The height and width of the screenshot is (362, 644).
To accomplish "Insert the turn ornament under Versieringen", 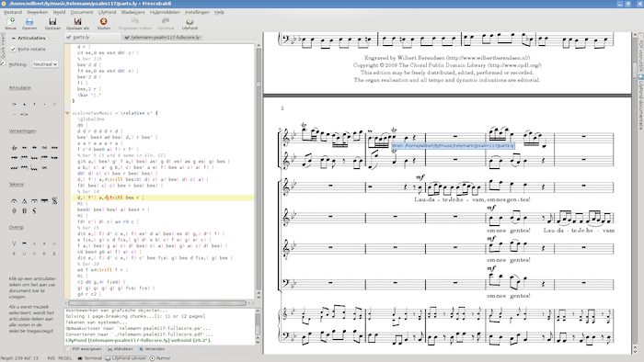I will tap(44, 147).
